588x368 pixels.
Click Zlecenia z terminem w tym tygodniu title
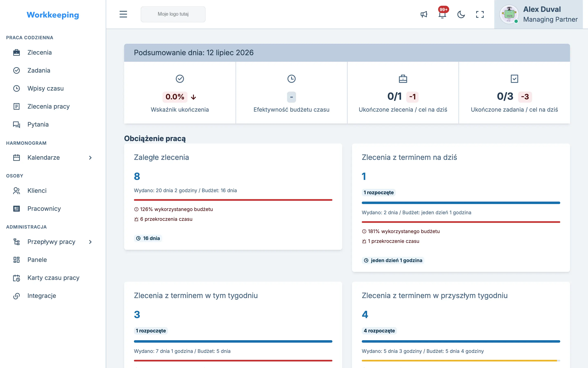(x=196, y=295)
